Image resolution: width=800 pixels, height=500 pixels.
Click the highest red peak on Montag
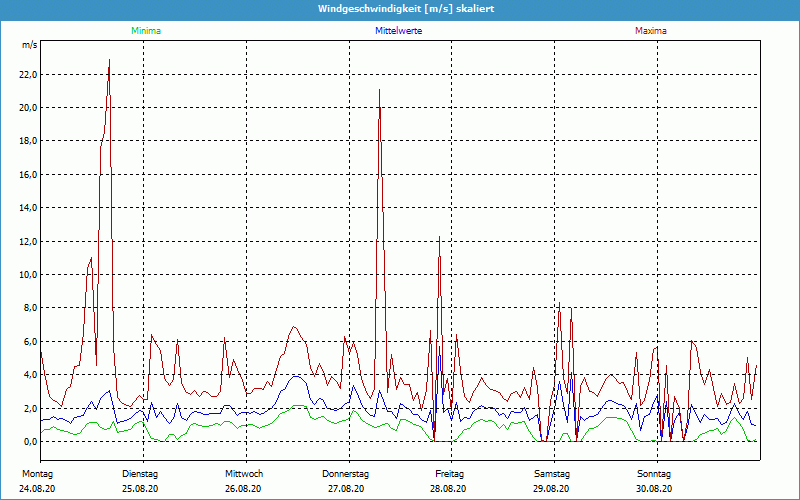coord(109,60)
